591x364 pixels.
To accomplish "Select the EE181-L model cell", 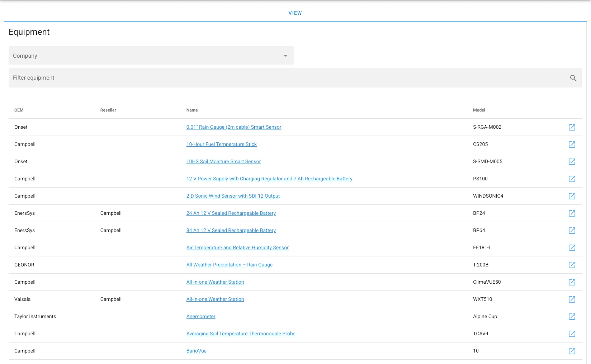I will pyautogui.click(x=482, y=247).
